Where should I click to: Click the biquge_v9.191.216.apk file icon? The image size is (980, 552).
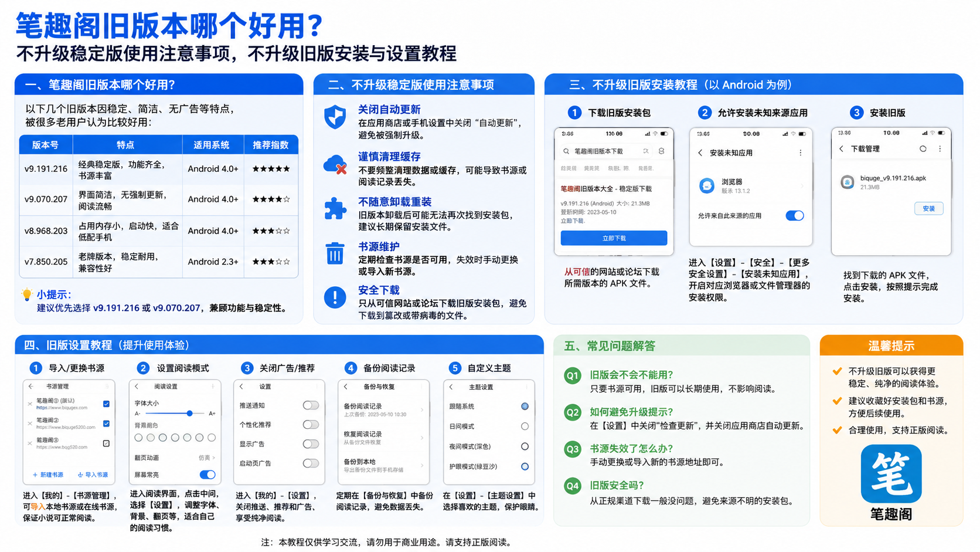pyautogui.click(x=847, y=182)
